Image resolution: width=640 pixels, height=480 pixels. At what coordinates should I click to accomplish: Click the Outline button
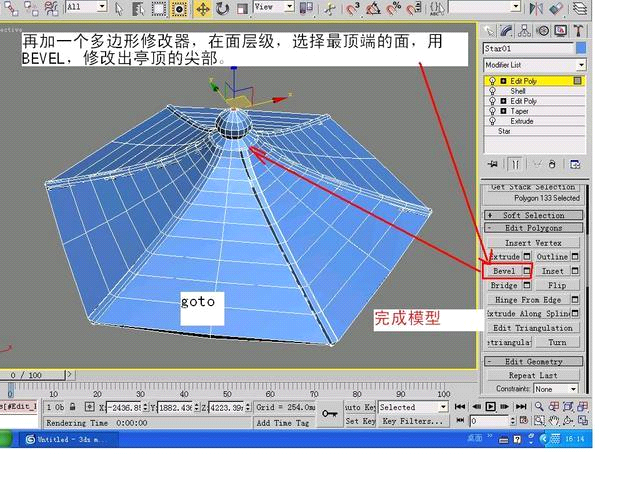[x=552, y=257]
